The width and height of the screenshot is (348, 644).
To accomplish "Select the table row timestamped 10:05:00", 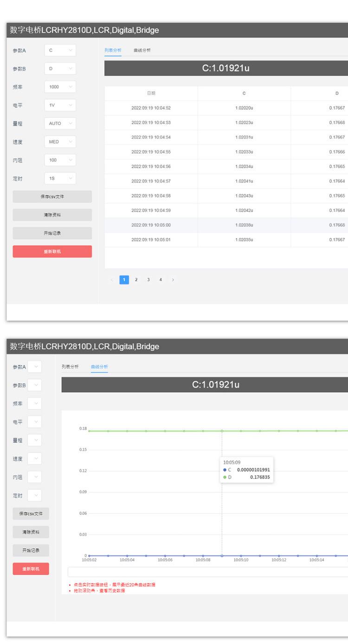I will pos(151,225).
